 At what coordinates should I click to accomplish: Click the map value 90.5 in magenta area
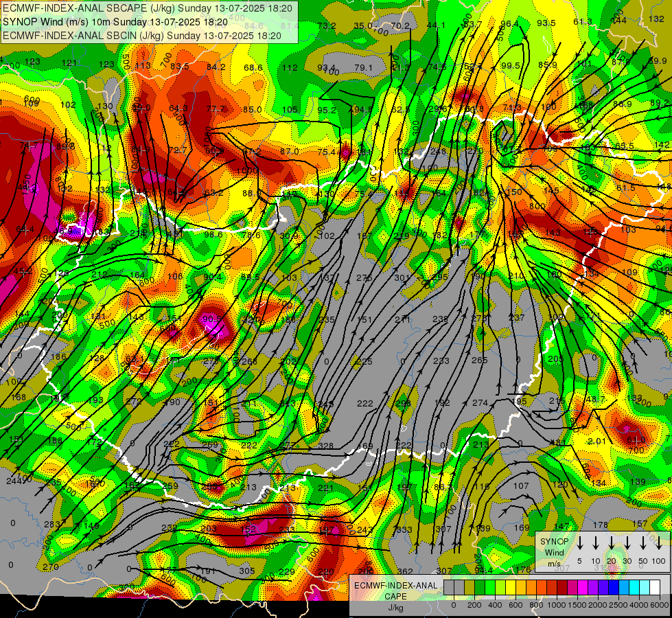(x=211, y=319)
